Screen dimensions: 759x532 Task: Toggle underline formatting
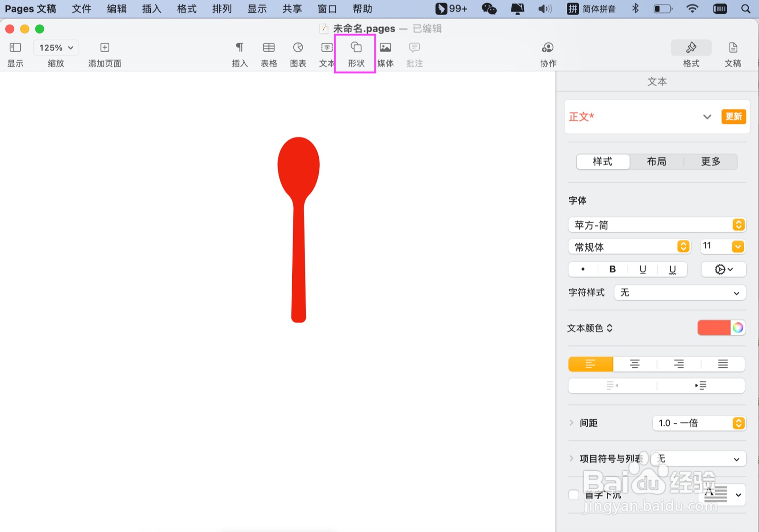click(643, 269)
